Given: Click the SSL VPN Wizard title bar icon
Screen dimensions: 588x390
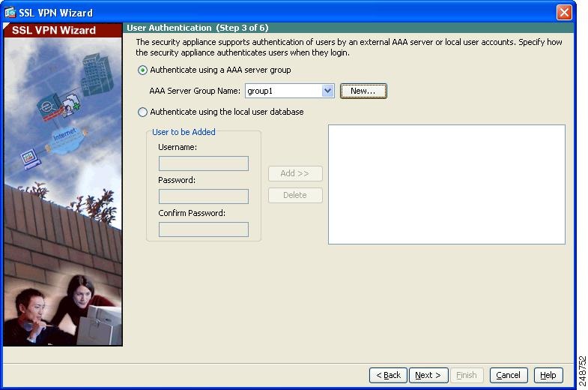Looking at the screenshot, I should [x=10, y=13].
